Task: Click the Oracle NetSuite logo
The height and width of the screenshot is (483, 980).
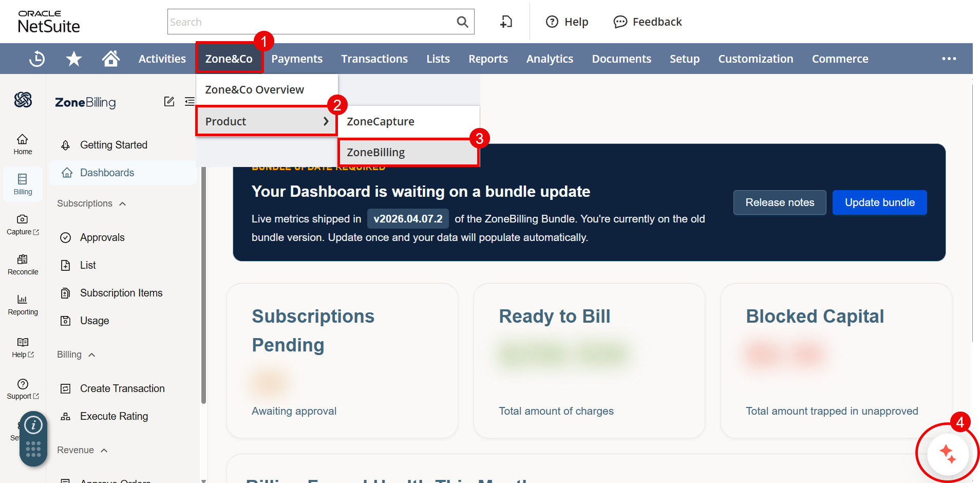Action: tap(49, 22)
